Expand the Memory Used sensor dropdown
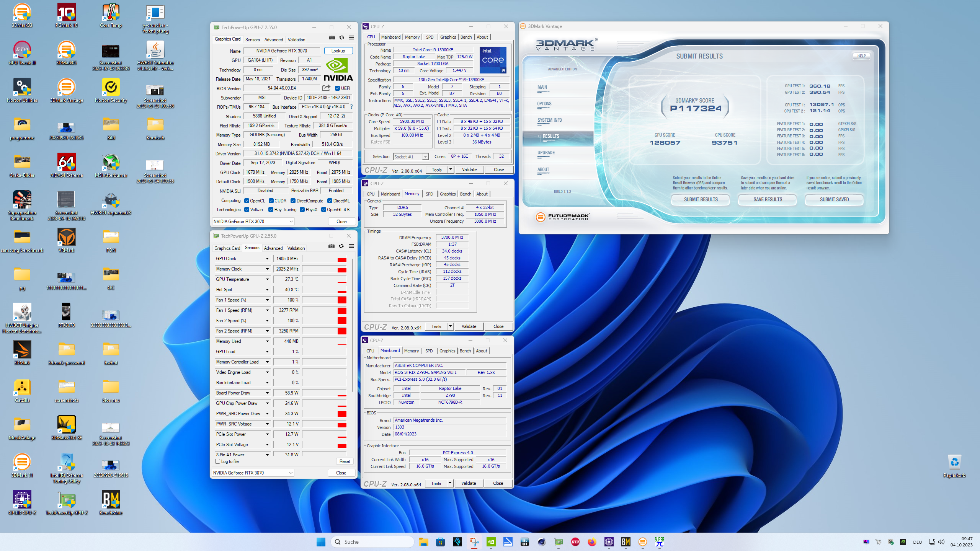Viewport: 980px width, 551px height. click(267, 341)
